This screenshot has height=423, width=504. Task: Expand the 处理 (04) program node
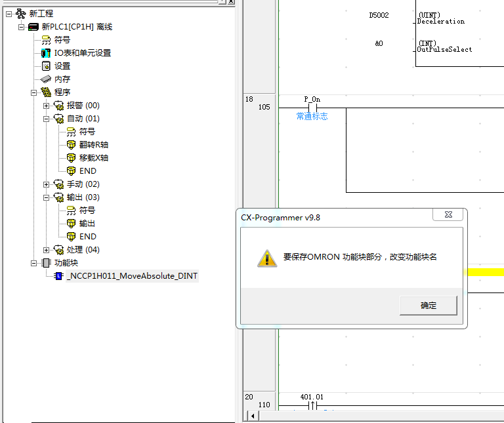tap(46, 250)
